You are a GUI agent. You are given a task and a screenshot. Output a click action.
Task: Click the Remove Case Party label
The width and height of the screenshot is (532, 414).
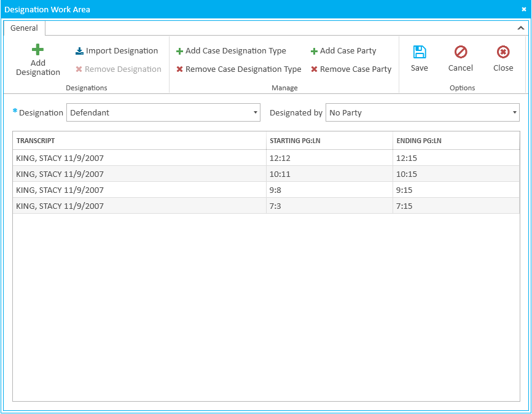point(356,69)
